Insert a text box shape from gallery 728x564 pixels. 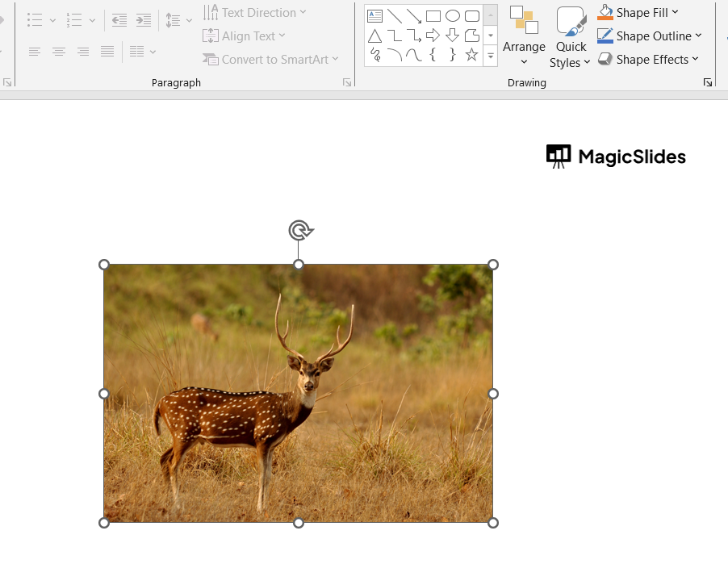click(374, 16)
